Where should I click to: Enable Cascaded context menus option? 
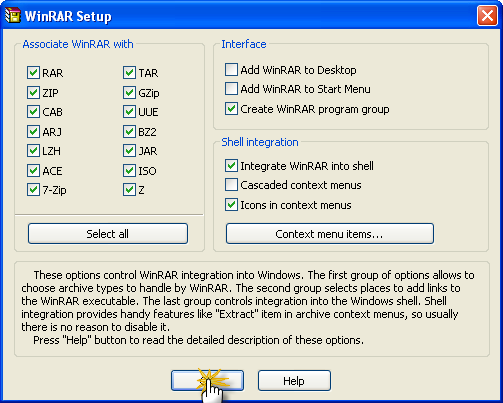pos(231,185)
